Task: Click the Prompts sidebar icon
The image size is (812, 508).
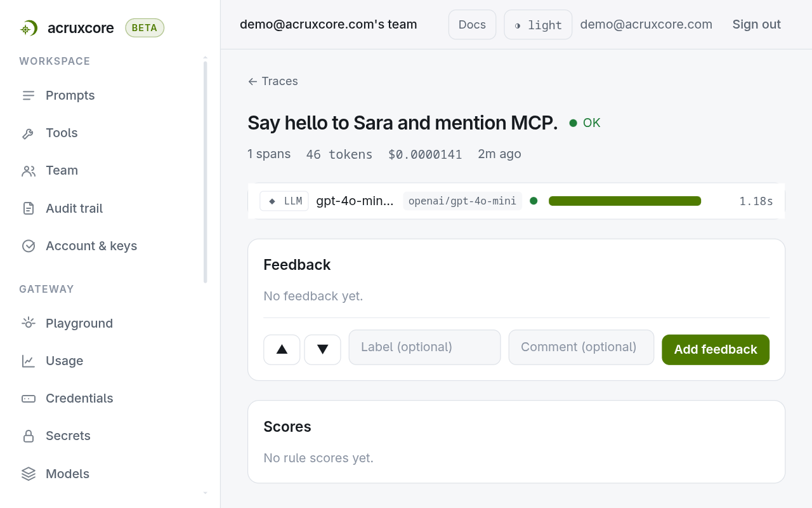Action: pos(29,95)
